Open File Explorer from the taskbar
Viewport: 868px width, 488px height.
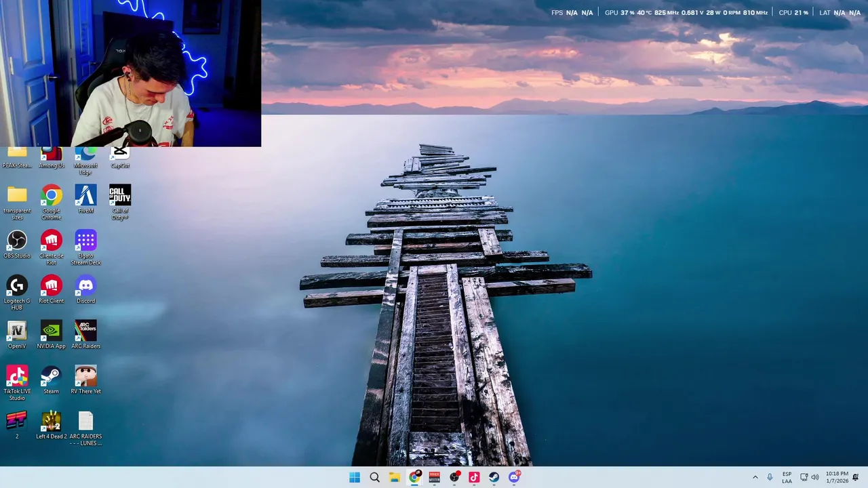pos(394,477)
